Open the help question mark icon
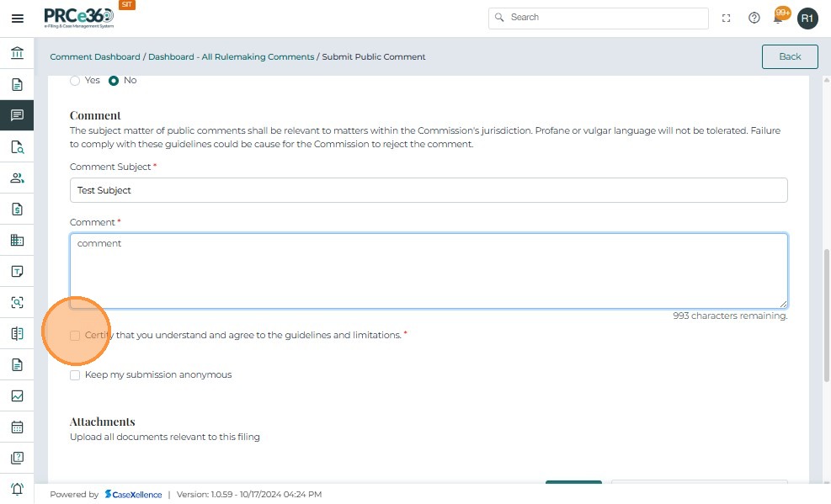 754,18
